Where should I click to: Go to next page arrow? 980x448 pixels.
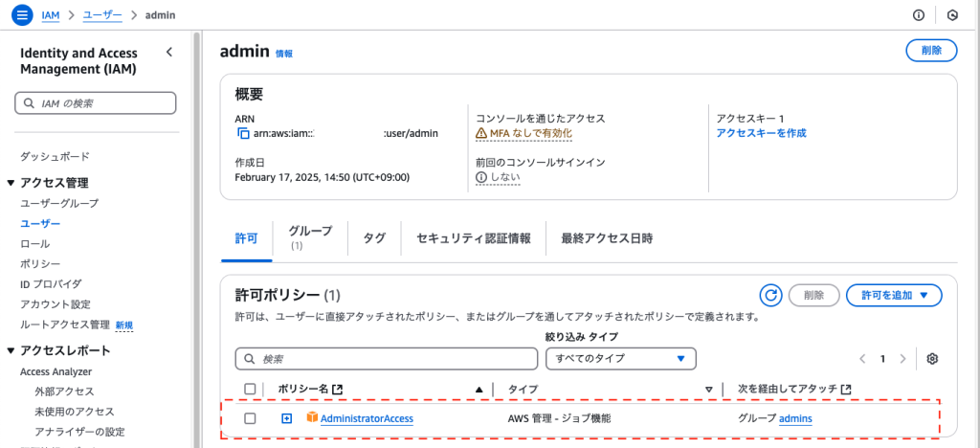tap(902, 359)
